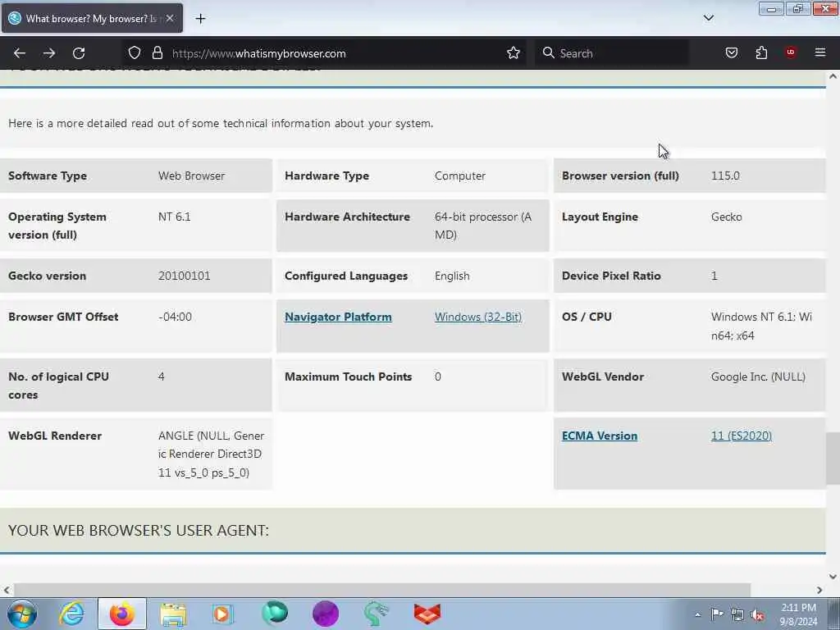Screen dimensions: 840x630
Task: Select the WebGL Vendor value Google Inc. (NULL)
Action: point(758,377)
